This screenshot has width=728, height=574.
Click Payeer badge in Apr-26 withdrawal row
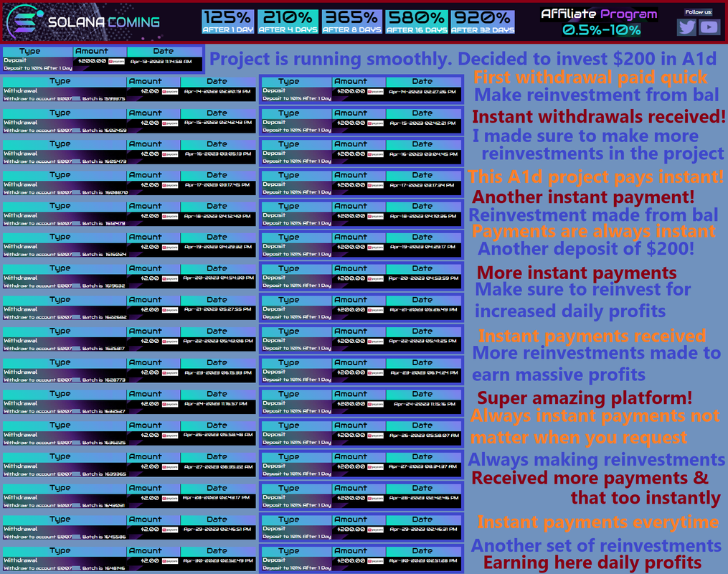point(170,435)
